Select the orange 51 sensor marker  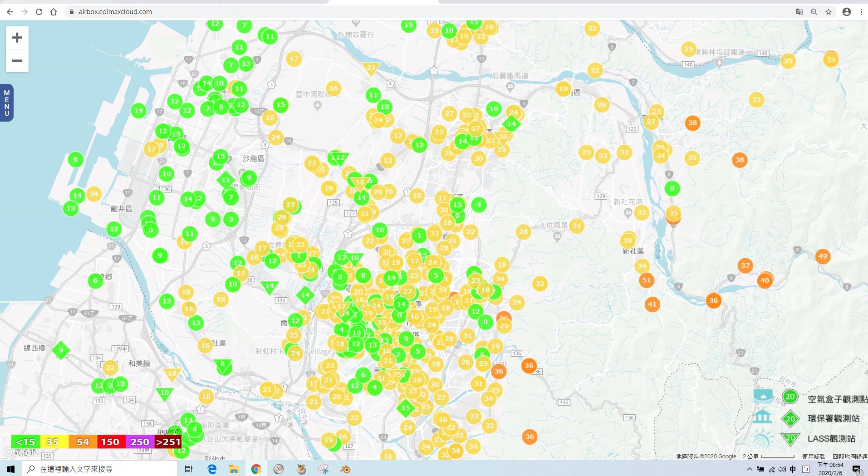[647, 280]
